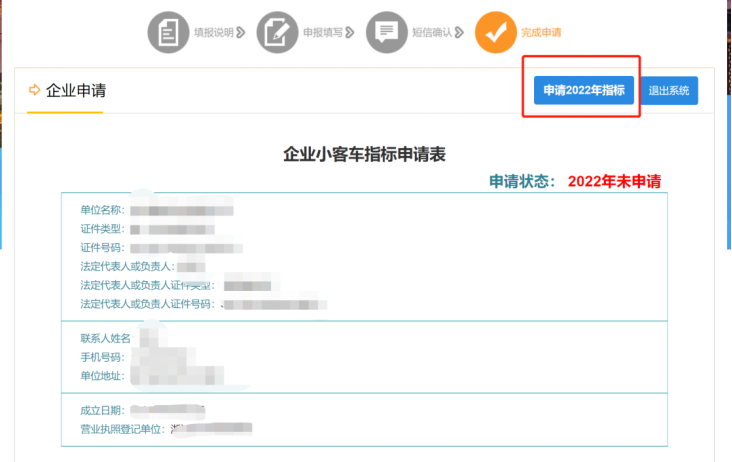Image resolution: width=732 pixels, height=462 pixels.
Task: Open the 短信确认 step label
Action: coord(431,32)
